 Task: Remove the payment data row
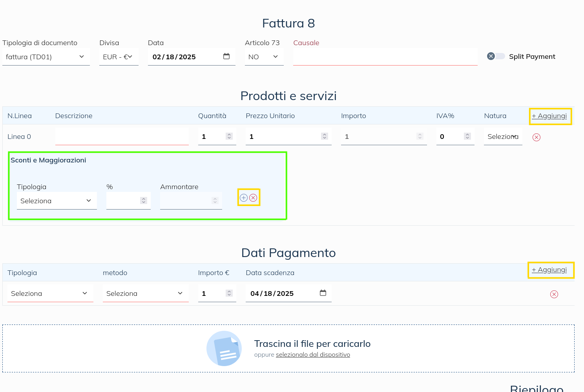[554, 294]
